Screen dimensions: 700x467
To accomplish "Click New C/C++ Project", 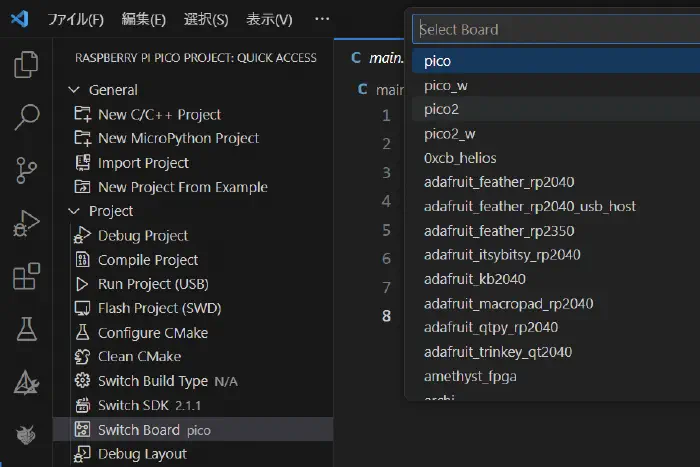I will 159,114.
